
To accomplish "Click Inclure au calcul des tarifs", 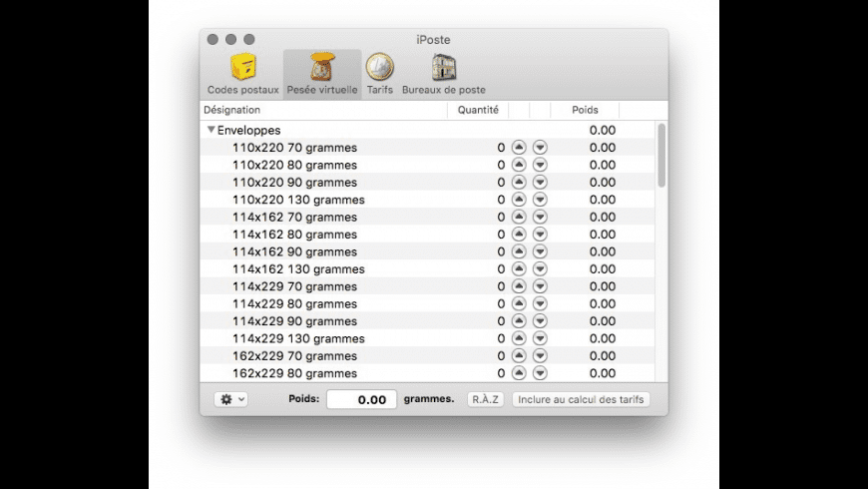I will click(x=581, y=399).
